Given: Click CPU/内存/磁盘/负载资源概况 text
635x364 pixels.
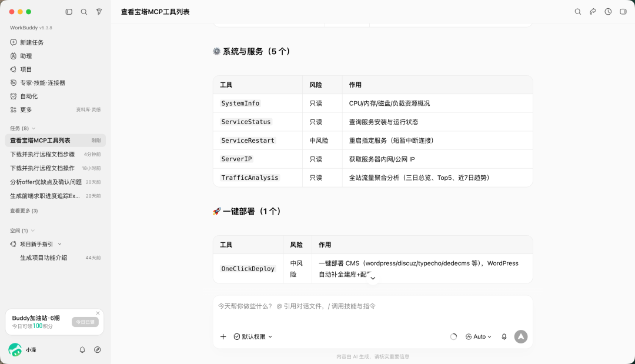Looking at the screenshot, I should [x=390, y=103].
